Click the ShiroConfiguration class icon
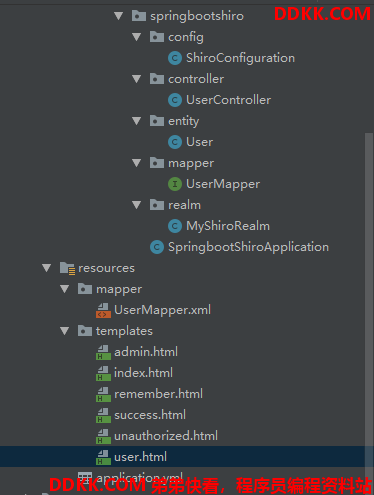 tap(175, 58)
